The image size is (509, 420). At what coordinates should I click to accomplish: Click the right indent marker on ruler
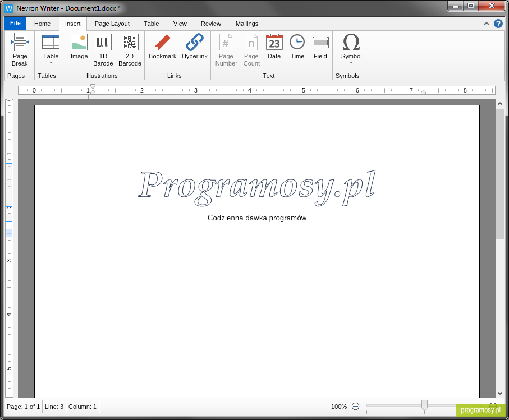[423, 93]
